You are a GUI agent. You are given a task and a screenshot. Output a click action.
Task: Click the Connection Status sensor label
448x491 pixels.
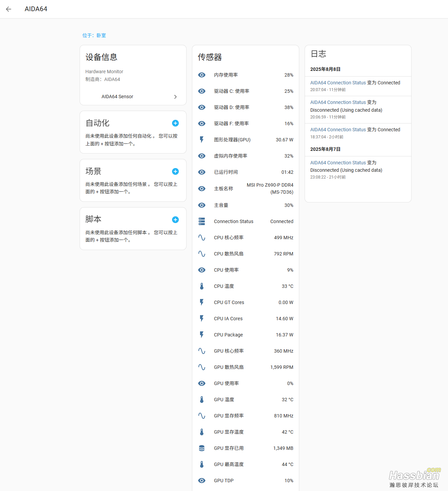233,221
